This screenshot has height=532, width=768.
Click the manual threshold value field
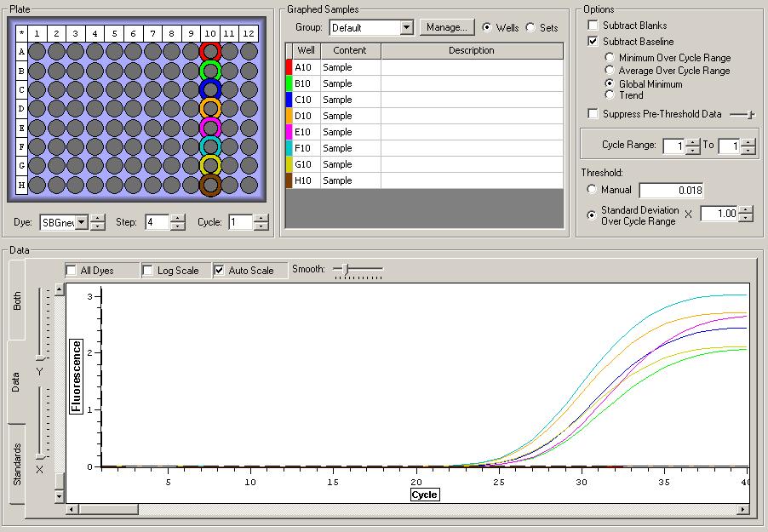671,190
